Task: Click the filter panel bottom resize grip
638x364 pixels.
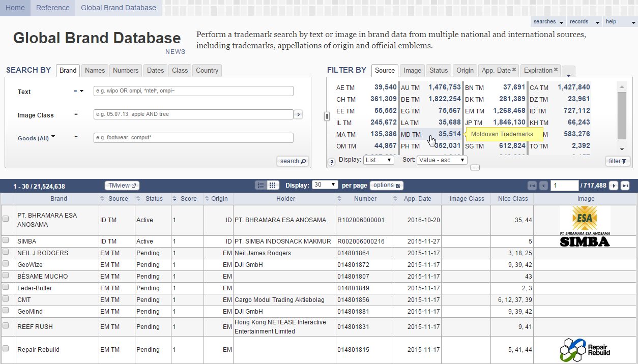Action: [475, 167]
